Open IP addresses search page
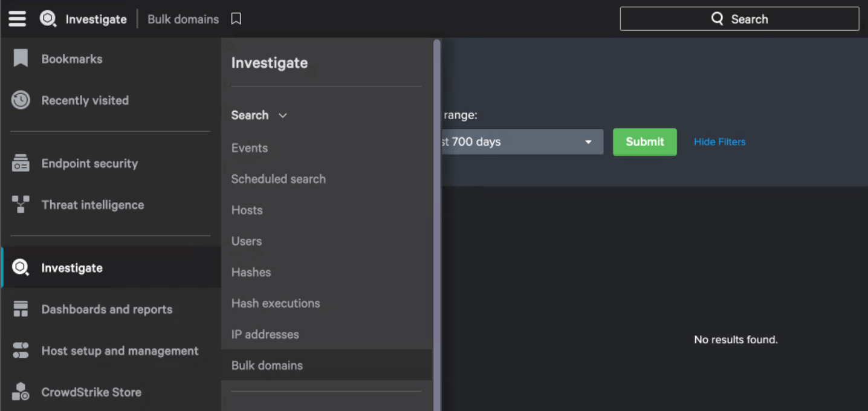 coord(264,334)
